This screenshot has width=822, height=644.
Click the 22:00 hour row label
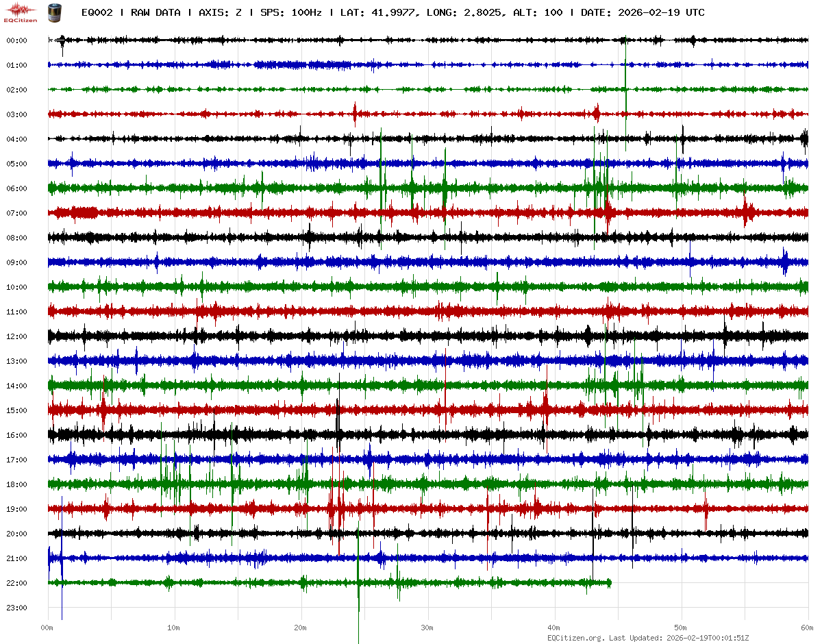(x=16, y=583)
